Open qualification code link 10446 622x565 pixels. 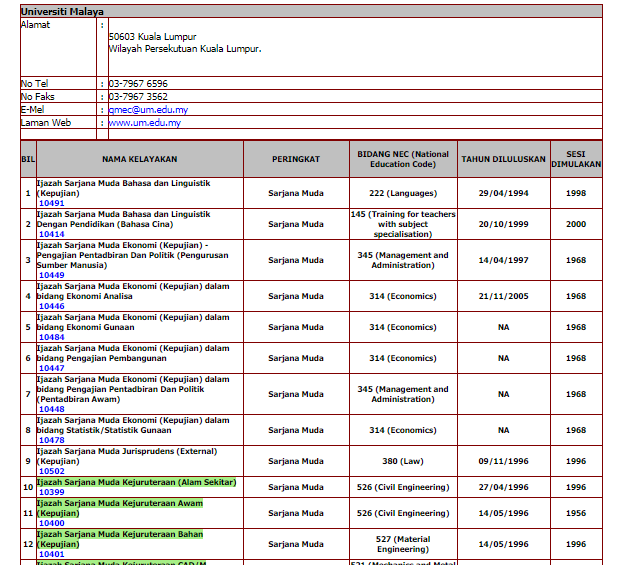(x=52, y=306)
